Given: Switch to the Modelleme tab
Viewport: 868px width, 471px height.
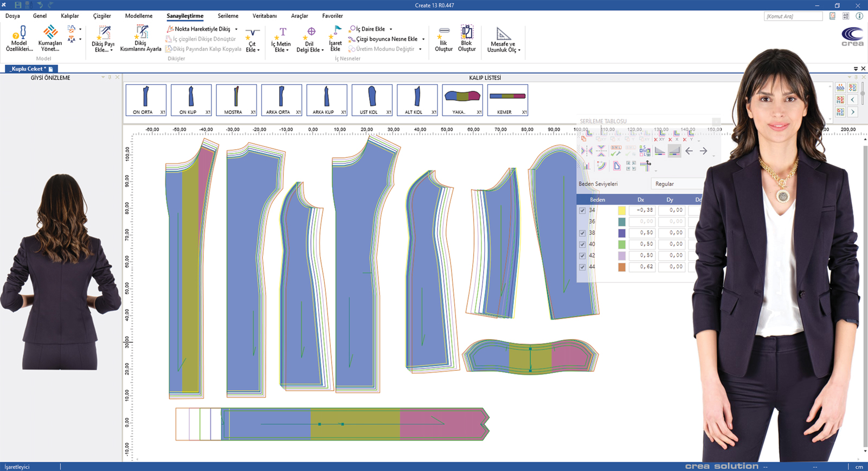Looking at the screenshot, I should (139, 16).
